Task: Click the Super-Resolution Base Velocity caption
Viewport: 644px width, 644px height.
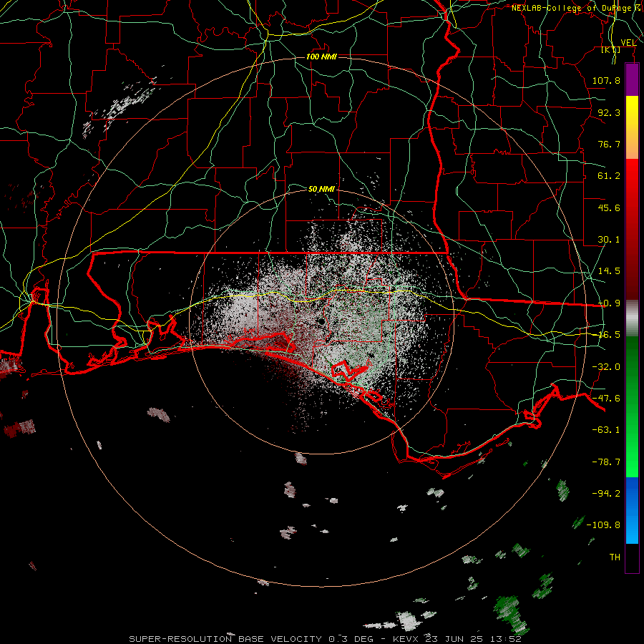Action: pos(325,639)
